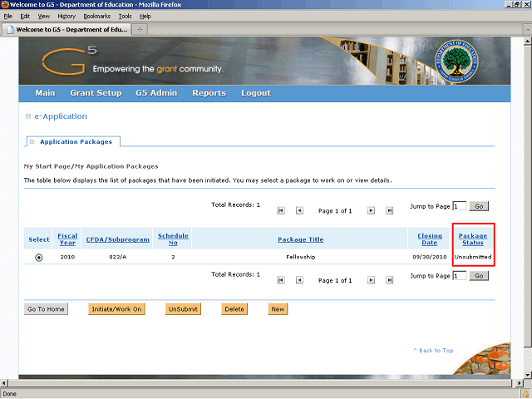Open the History menu
The width and height of the screenshot is (532, 399).
[66, 17]
